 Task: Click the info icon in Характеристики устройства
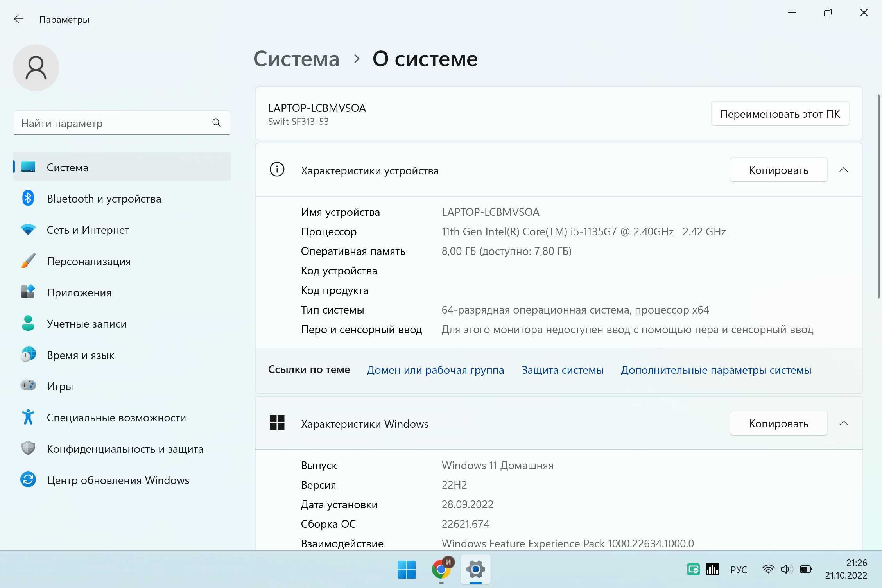click(277, 170)
